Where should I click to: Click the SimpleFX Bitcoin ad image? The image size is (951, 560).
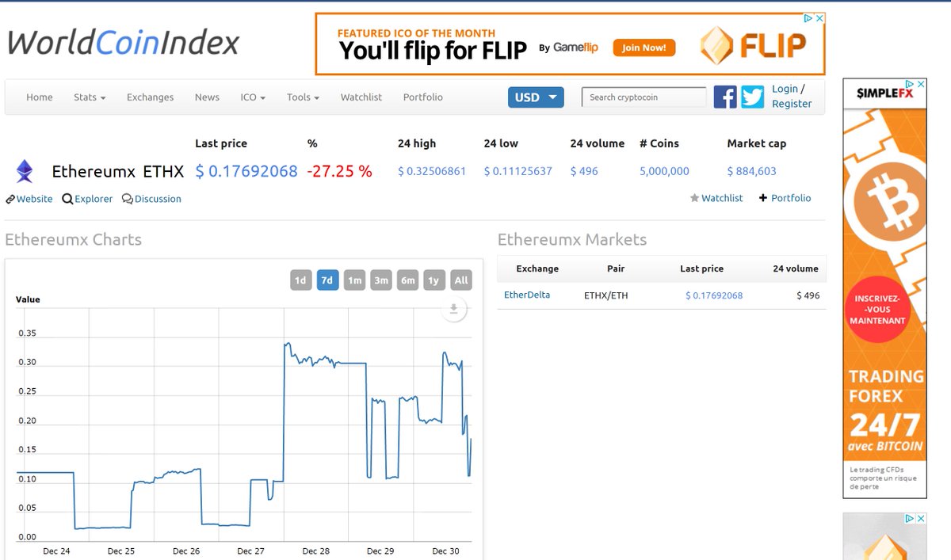coord(884,288)
